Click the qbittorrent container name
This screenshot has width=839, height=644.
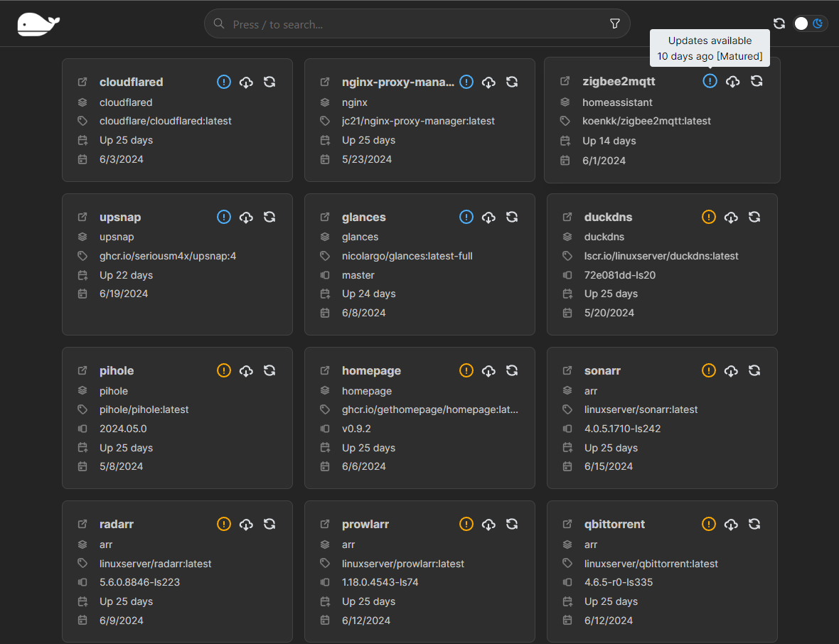(x=614, y=524)
